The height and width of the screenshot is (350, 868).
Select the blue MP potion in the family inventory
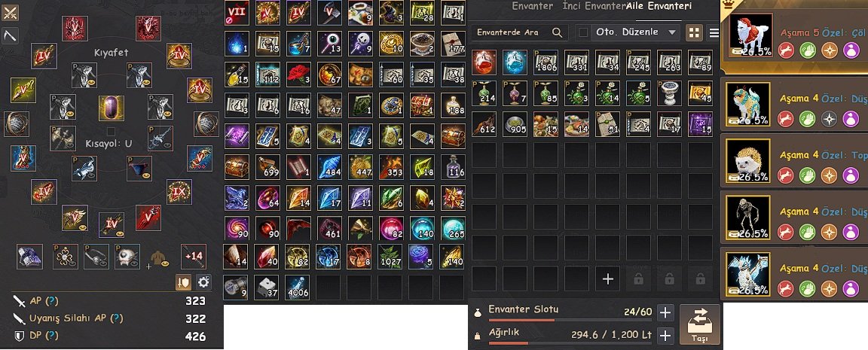[x=515, y=62]
